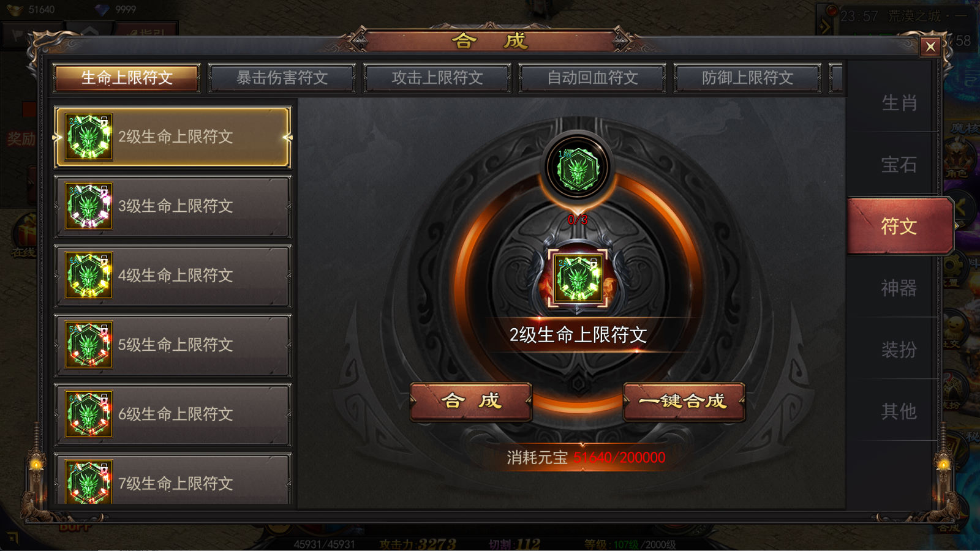Select the 7级生命上限符文 rune icon
Viewport: 980px width, 551px height.
89,482
